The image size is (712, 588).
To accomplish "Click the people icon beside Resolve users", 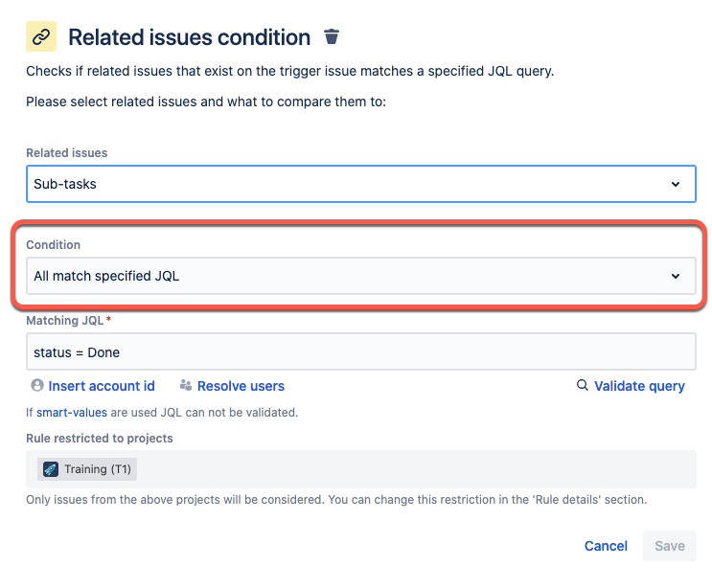I will (186, 386).
